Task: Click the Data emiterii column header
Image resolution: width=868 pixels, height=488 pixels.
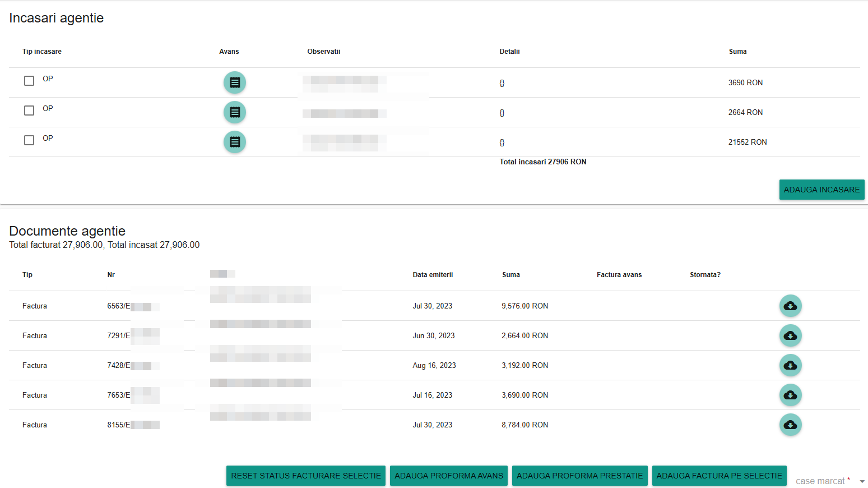Action: (433, 275)
